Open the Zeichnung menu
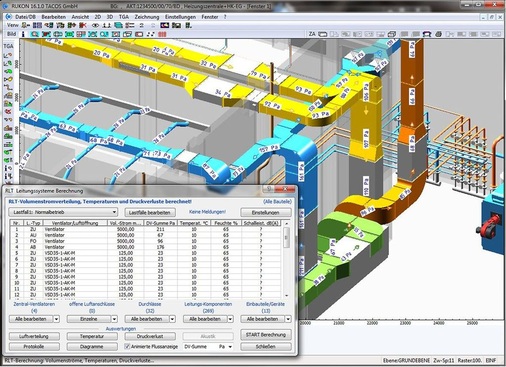The image size is (506, 367). (147, 17)
